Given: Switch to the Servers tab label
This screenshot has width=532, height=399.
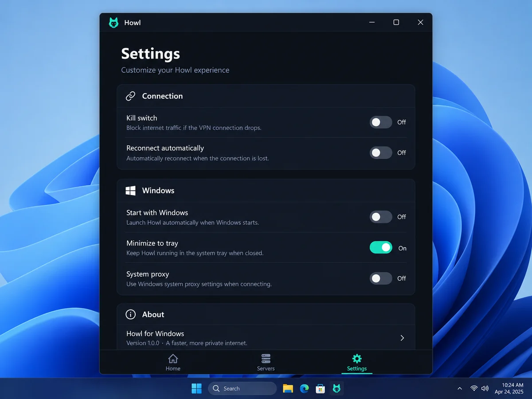Looking at the screenshot, I should tap(266, 368).
